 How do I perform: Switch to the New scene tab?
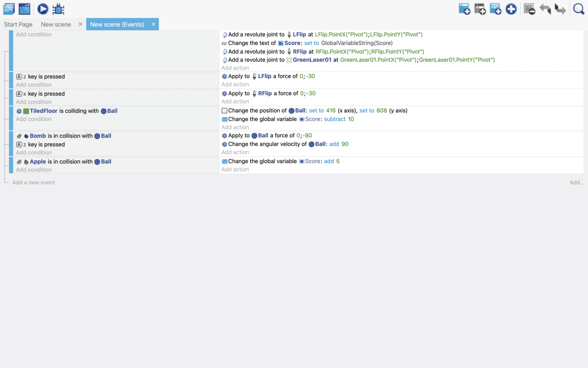pyautogui.click(x=56, y=24)
